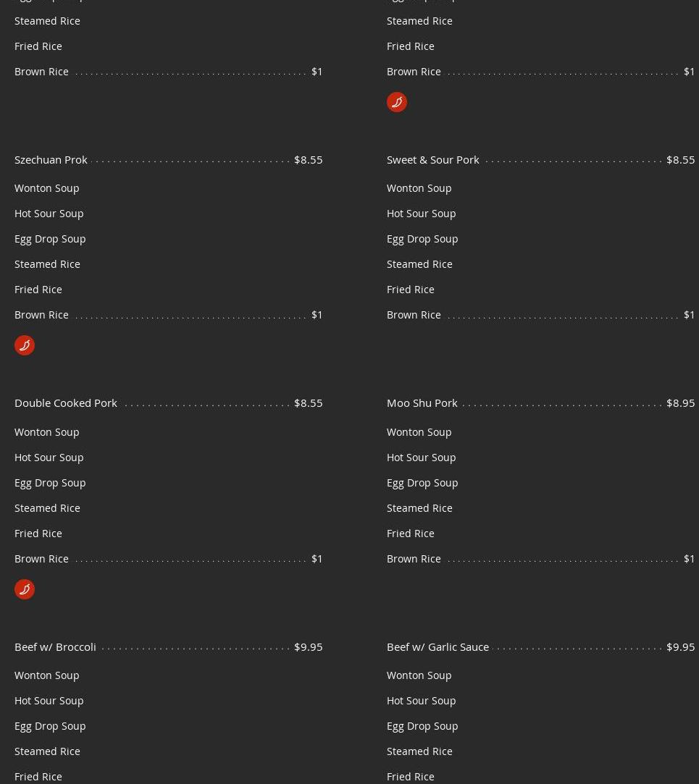This screenshot has height=784, width=699.
Task: Click the $9.95 price of Beef w/ Broccoli
Action: [309, 647]
